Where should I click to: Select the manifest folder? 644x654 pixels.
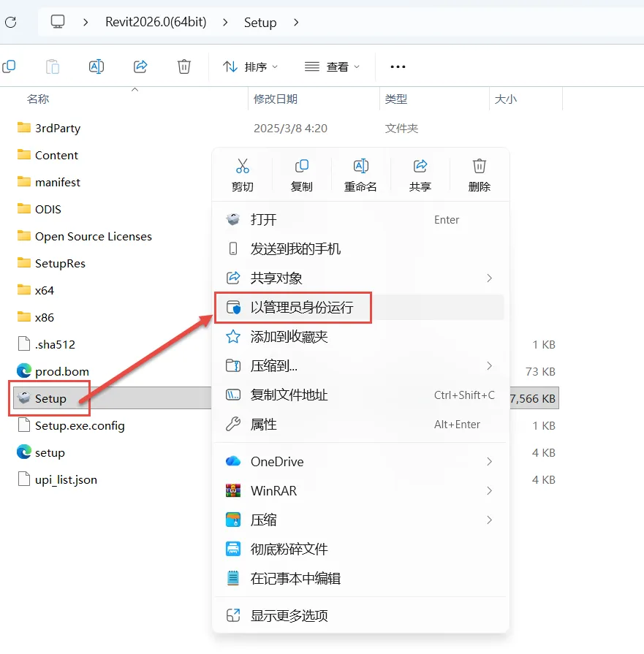[x=58, y=182]
